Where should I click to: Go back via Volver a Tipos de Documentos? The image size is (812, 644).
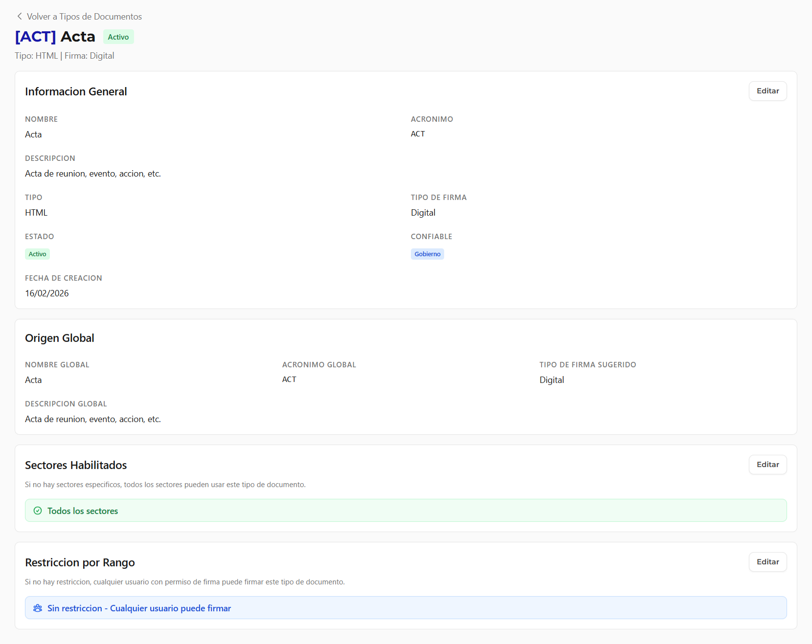(x=84, y=17)
